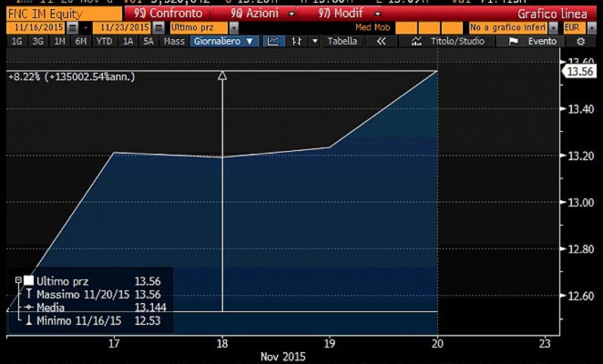
Task: Collapse the legend box expander
Action: [x=18, y=280]
